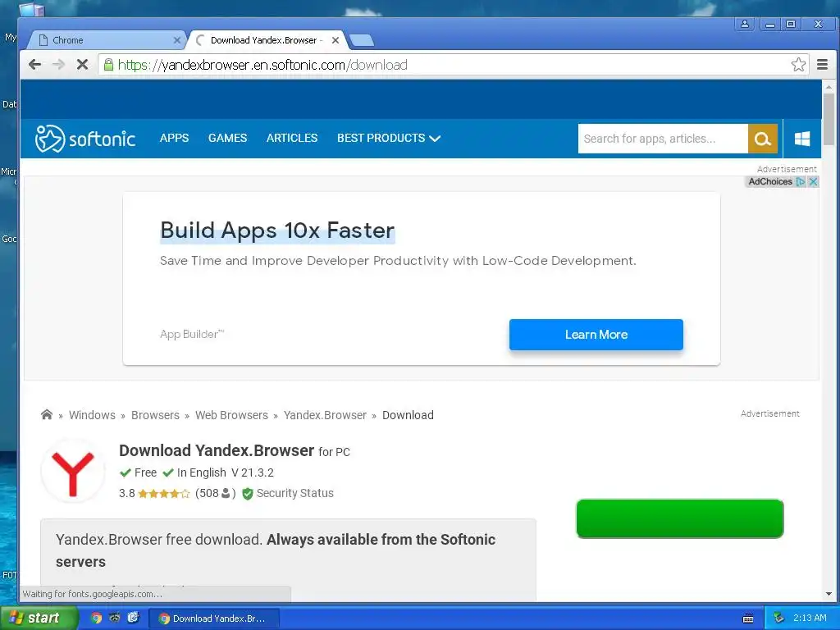Click the V 21.3.2 version text

click(253, 473)
